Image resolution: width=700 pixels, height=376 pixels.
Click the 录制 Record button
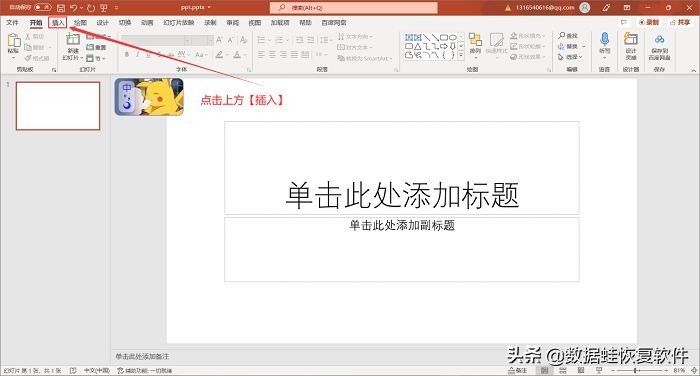[650, 22]
